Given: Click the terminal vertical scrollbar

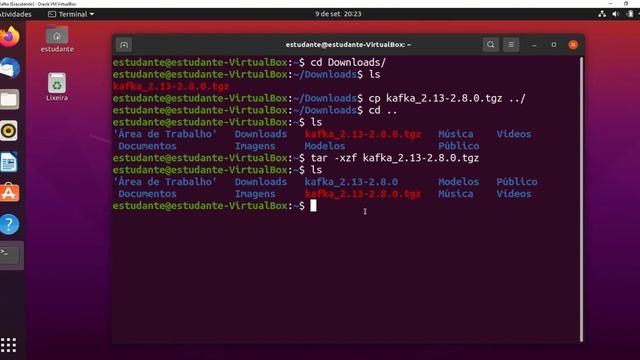Looking at the screenshot, I should click(581, 199).
